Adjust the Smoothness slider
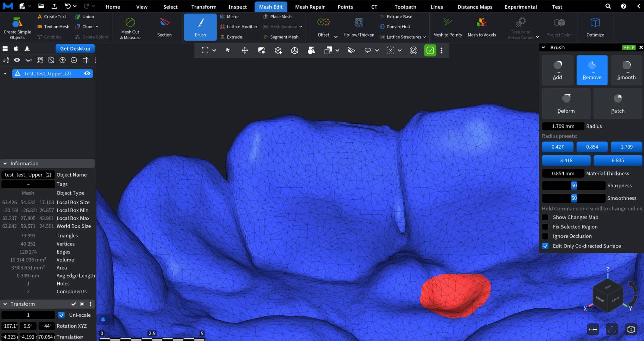Screen dimensions: 644x341 coord(574,198)
